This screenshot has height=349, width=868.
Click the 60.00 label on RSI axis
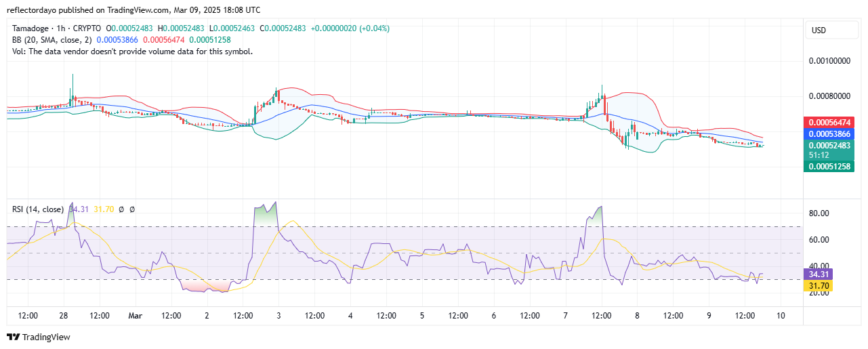point(819,239)
